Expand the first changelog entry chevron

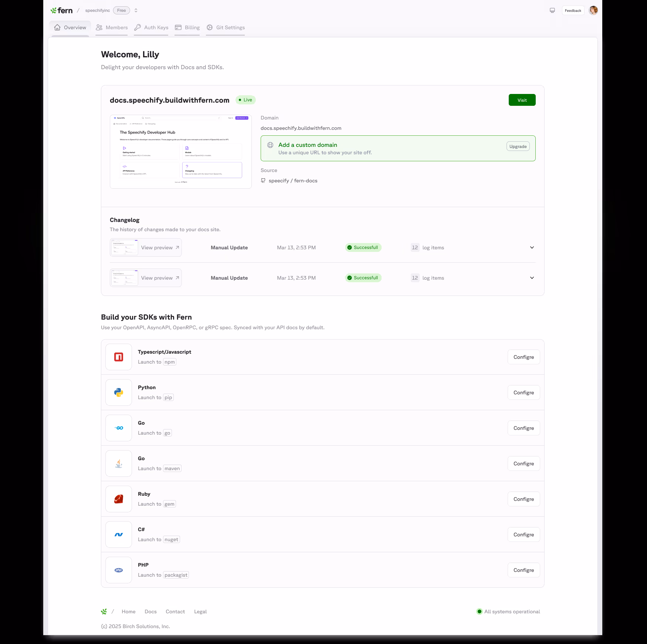click(532, 247)
